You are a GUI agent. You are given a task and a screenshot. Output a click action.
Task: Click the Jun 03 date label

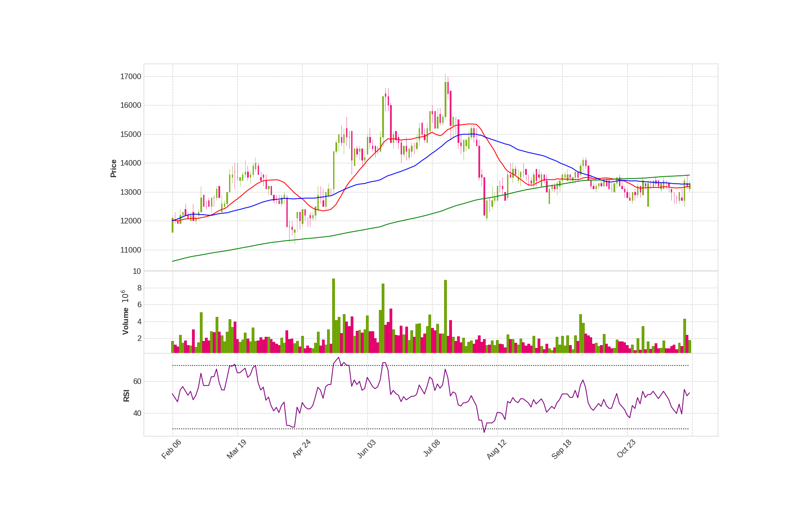[x=366, y=449]
